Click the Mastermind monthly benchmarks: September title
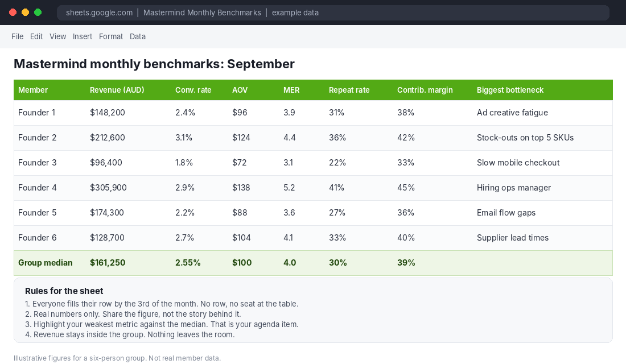Image resolution: width=626 pixels, height=364 pixels. click(x=154, y=64)
